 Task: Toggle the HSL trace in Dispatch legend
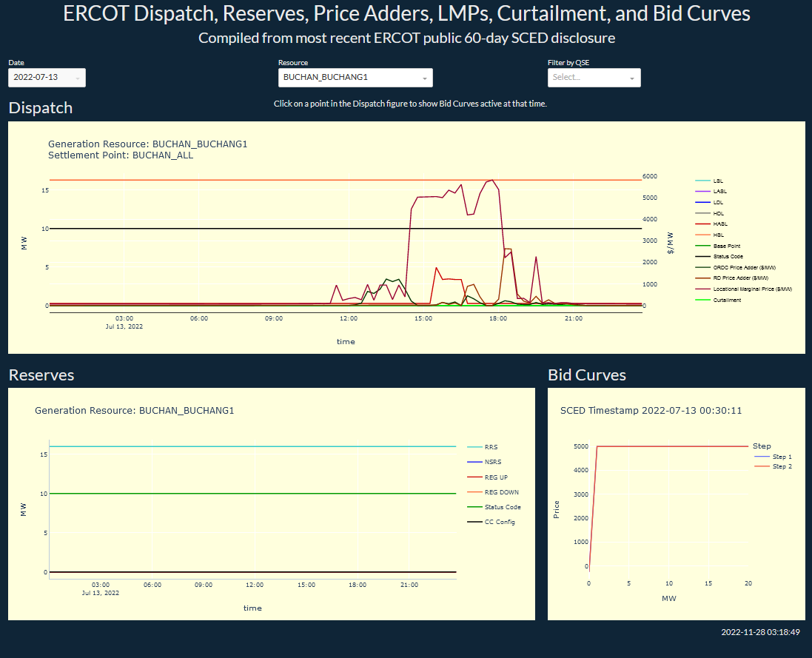coord(718,235)
